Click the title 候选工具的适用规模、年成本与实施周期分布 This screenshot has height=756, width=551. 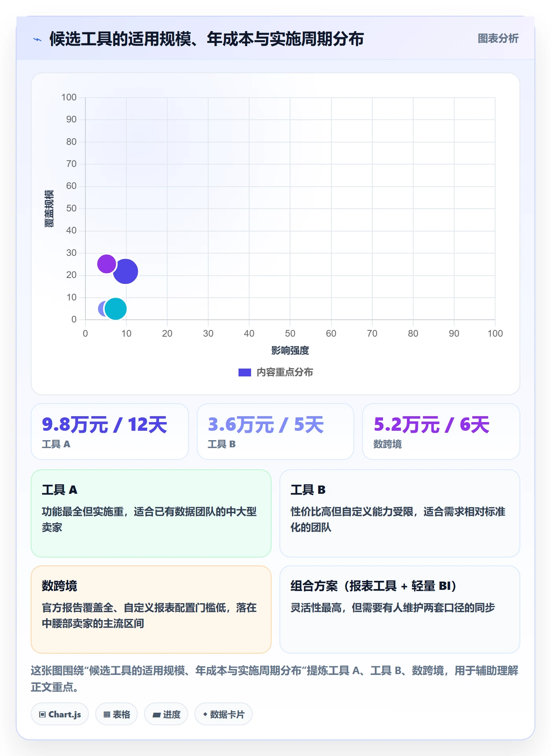pyautogui.click(x=207, y=39)
